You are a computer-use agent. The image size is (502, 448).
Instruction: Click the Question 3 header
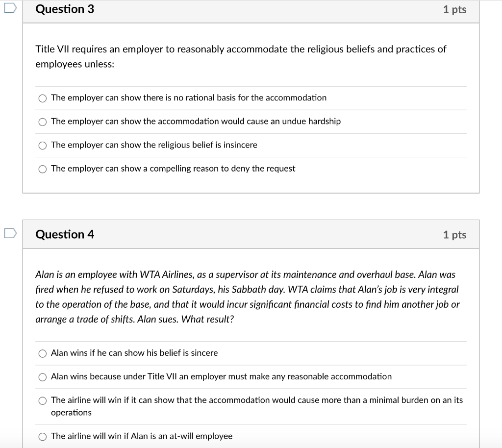(65, 9)
